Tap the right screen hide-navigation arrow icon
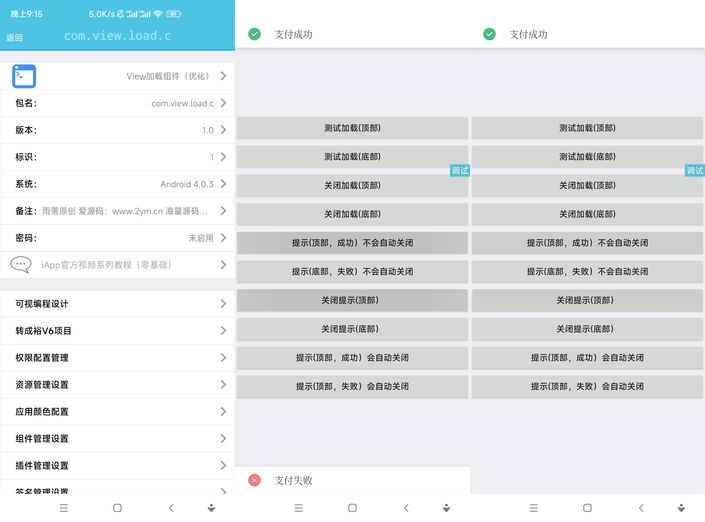The width and height of the screenshot is (705, 522). coord(682,508)
